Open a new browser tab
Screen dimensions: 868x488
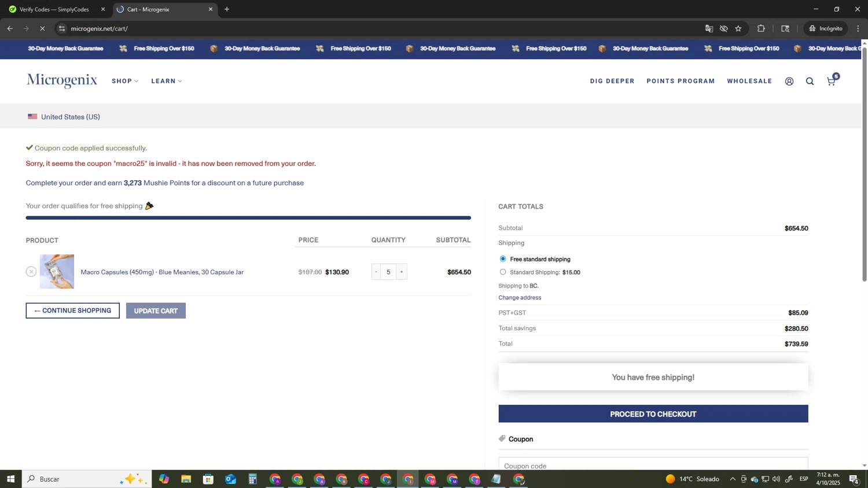pos(227,9)
